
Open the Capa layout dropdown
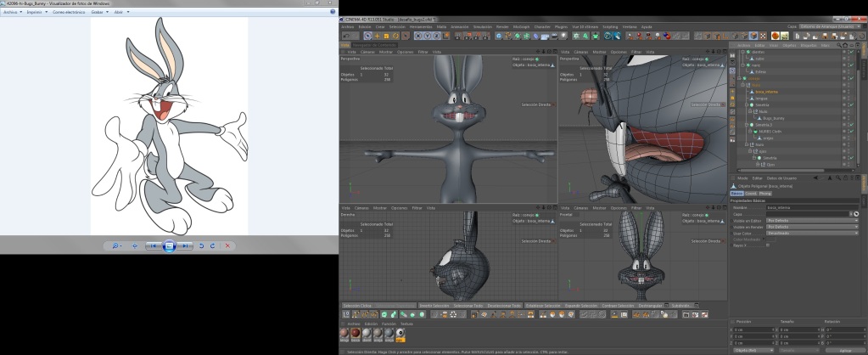[x=830, y=26]
